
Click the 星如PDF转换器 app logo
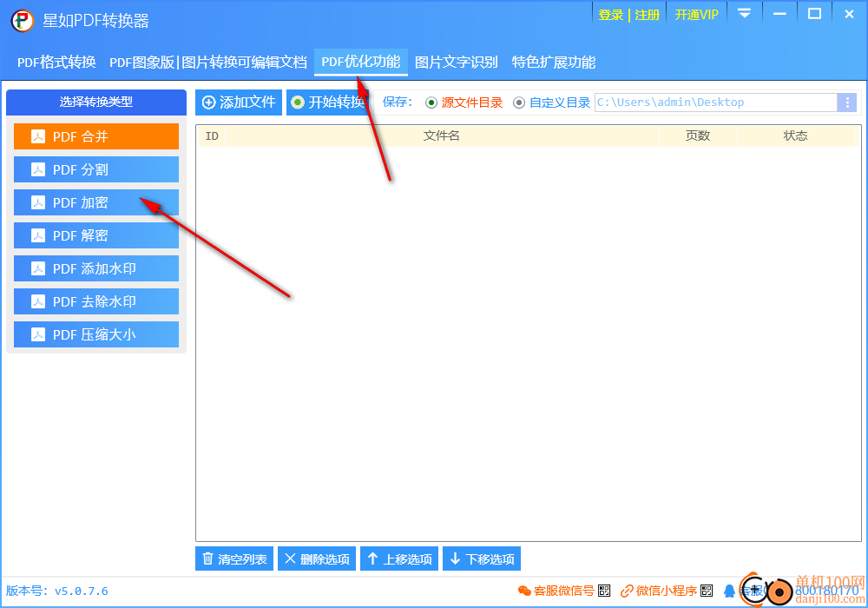23,21
